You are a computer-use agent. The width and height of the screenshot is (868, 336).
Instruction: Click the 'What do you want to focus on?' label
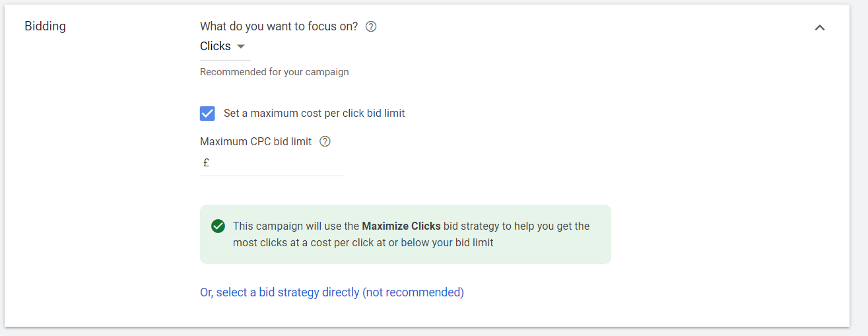(279, 27)
